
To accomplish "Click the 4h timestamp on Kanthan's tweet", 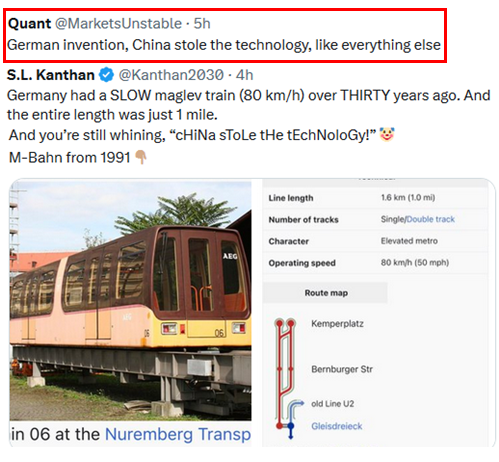I will coord(244,75).
